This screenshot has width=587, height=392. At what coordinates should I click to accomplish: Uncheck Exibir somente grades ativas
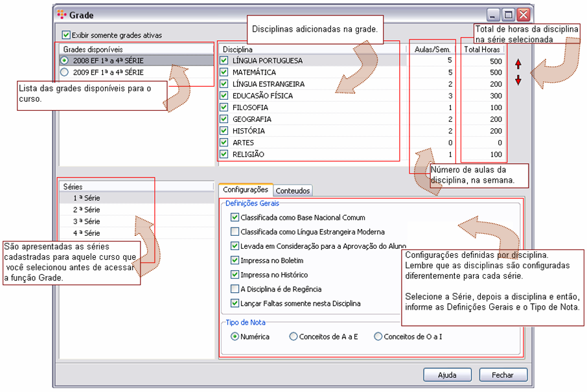pos(66,35)
